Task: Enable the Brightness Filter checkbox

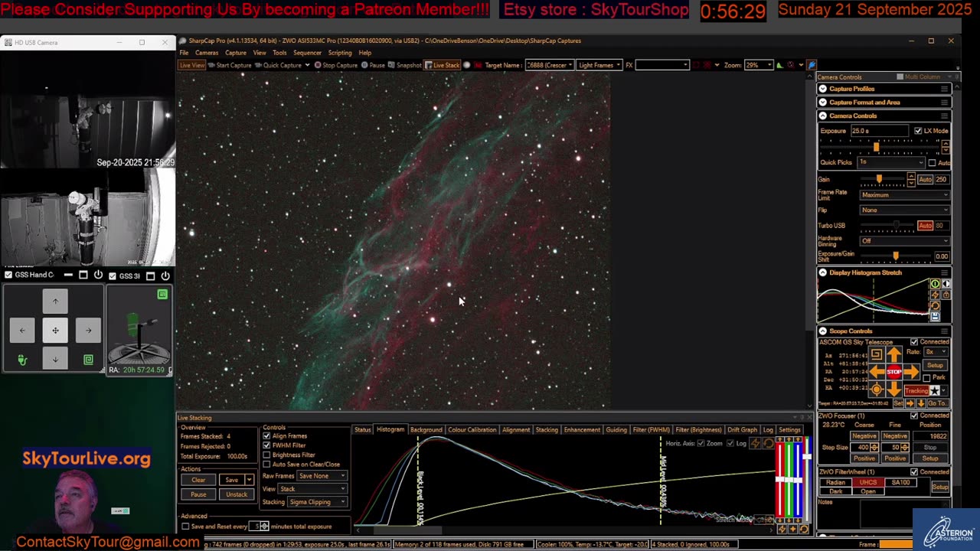Action: click(266, 455)
